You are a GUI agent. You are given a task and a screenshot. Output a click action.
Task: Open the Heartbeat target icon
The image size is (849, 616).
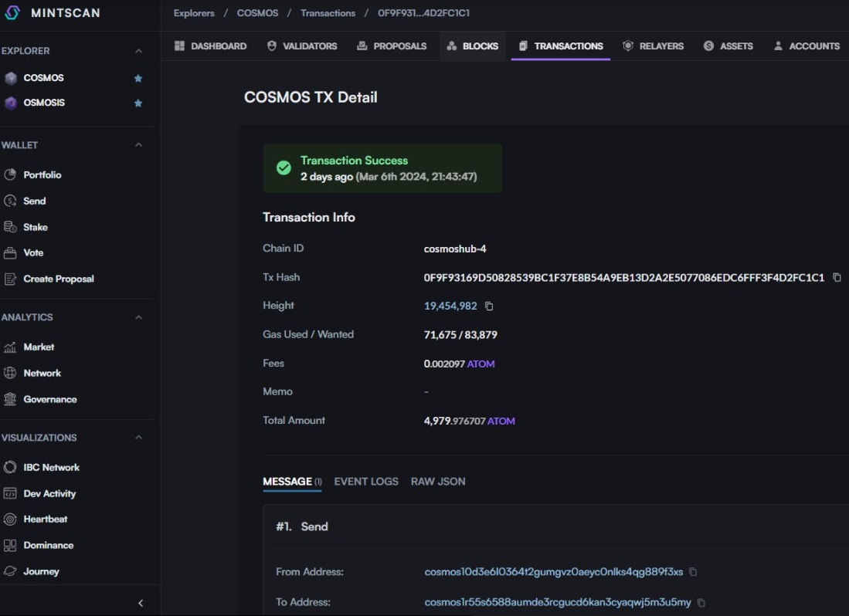tap(10, 520)
